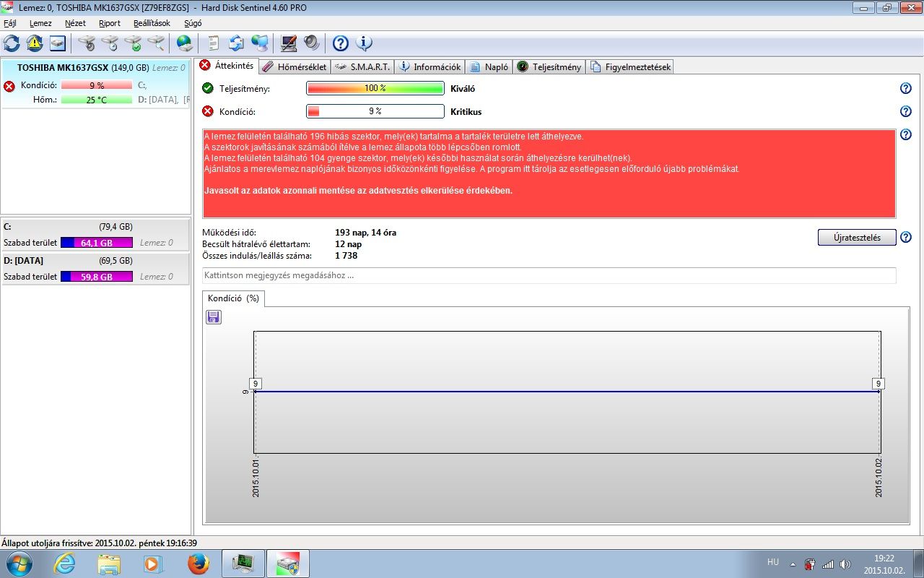Viewport: 924px width, 578px height.
Task: Click the Teljesítmény 100 % progress bar
Action: point(375,88)
